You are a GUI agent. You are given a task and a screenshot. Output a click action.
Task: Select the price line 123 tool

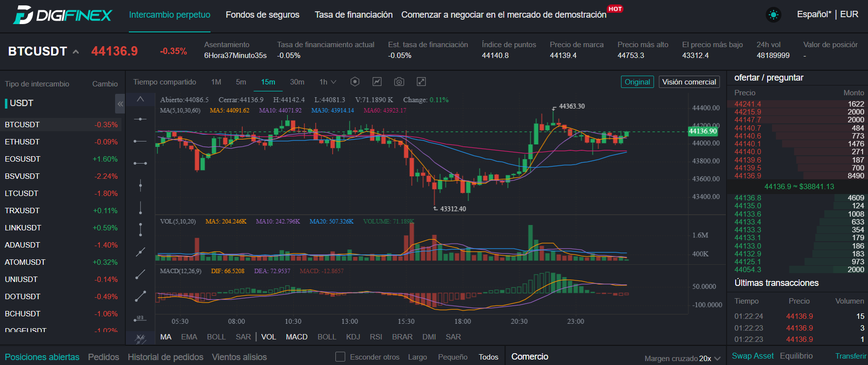pyautogui.click(x=140, y=318)
